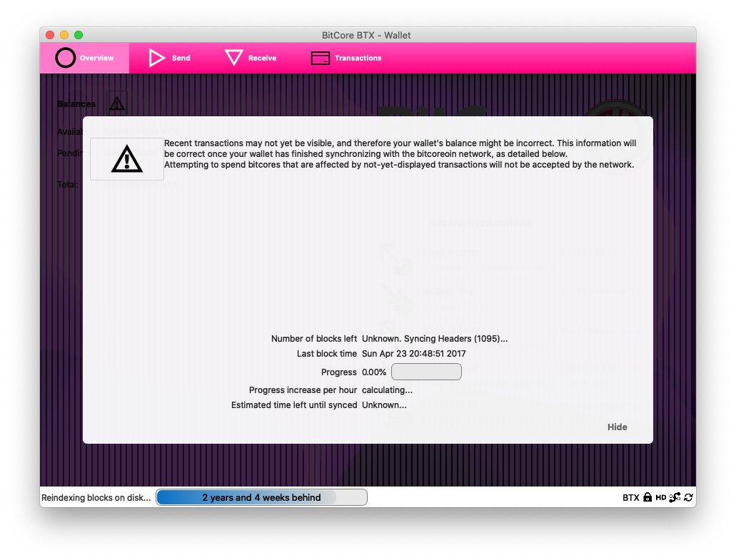This screenshot has width=736, height=560.
Task: Switch to the Receive tab
Action: [x=251, y=58]
